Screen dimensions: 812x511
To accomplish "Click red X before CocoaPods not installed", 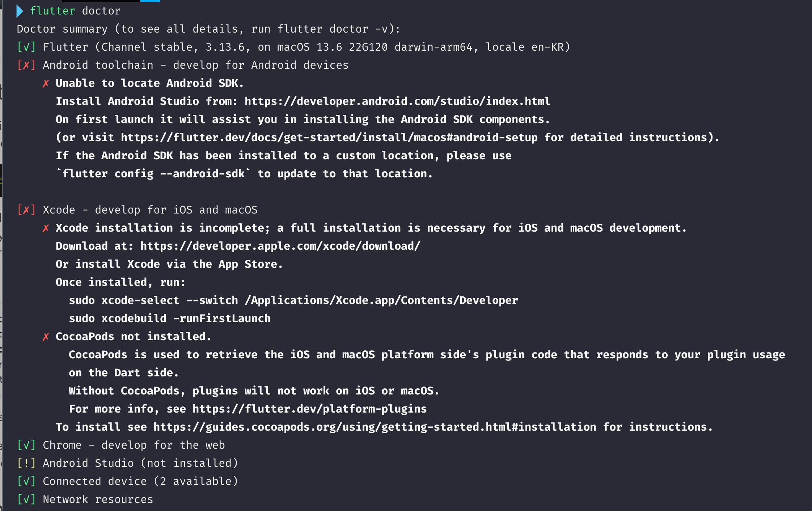I will pos(46,337).
